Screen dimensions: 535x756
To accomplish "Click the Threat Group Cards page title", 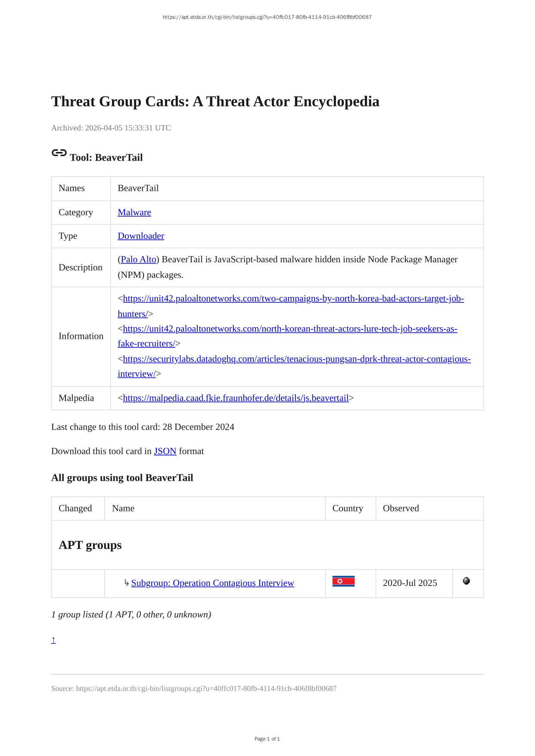I will click(215, 102).
